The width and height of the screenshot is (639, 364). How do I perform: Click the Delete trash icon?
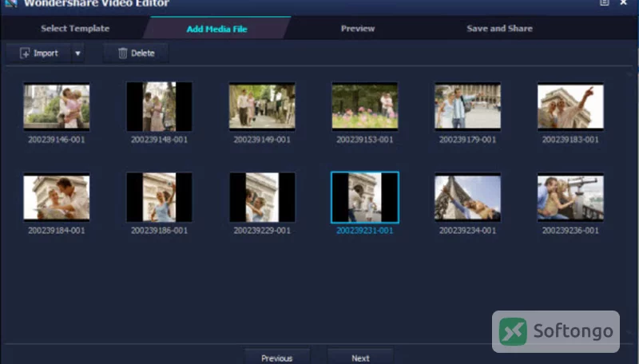pos(123,53)
